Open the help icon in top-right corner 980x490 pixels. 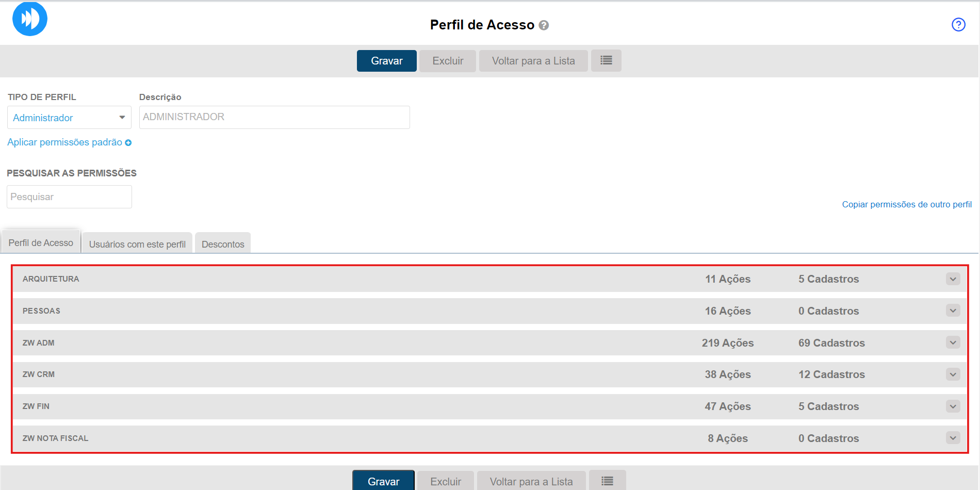pos(958,25)
